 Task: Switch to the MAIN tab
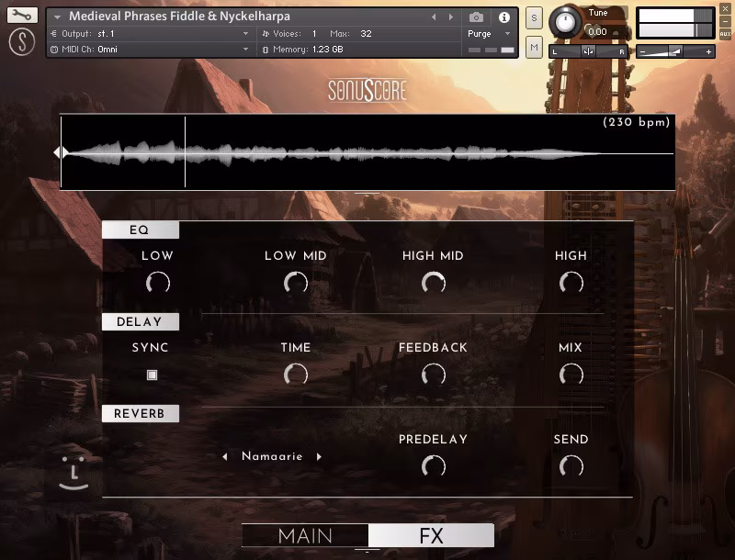(305, 535)
